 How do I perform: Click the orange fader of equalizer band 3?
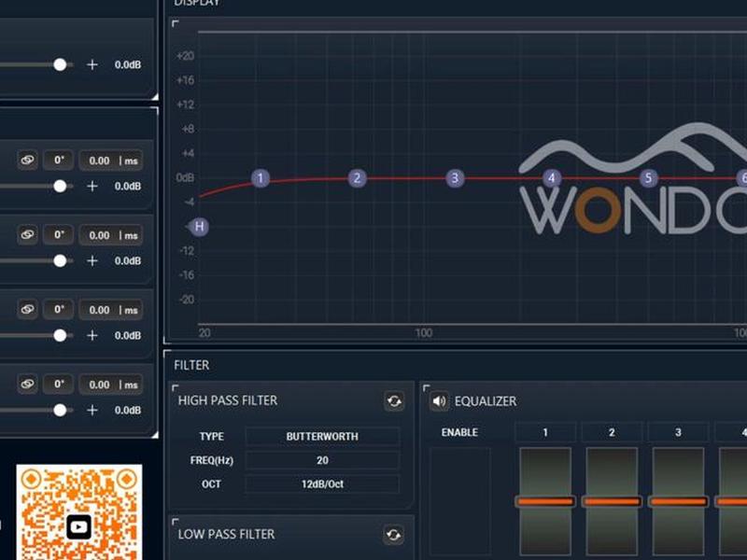point(679,501)
